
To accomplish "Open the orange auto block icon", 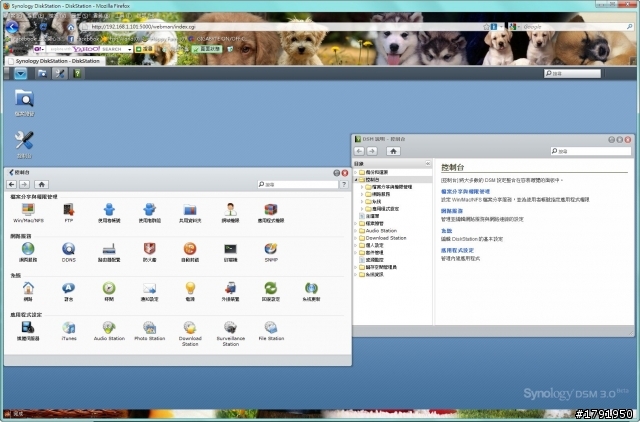I will pos(190,249).
